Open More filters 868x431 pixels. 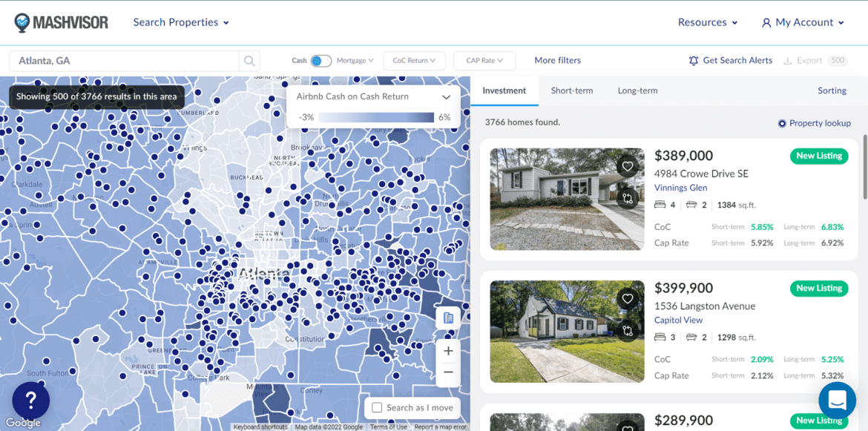click(557, 60)
